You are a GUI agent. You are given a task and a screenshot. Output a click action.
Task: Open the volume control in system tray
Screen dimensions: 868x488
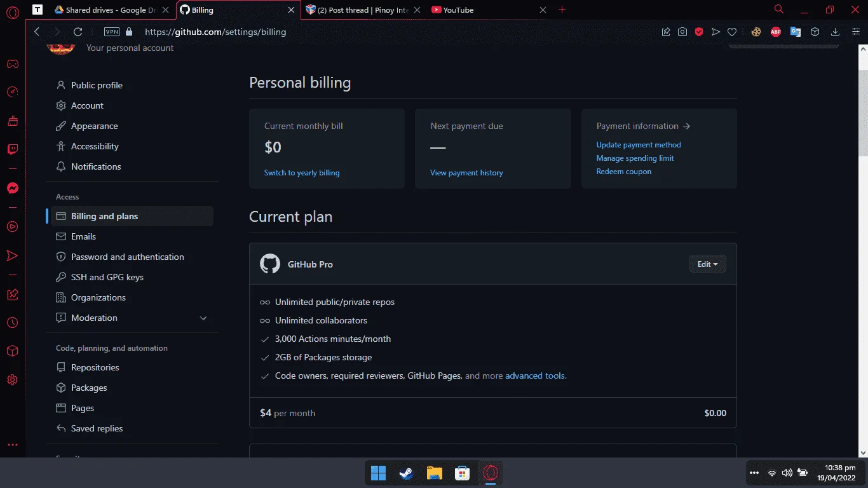pos(787,473)
